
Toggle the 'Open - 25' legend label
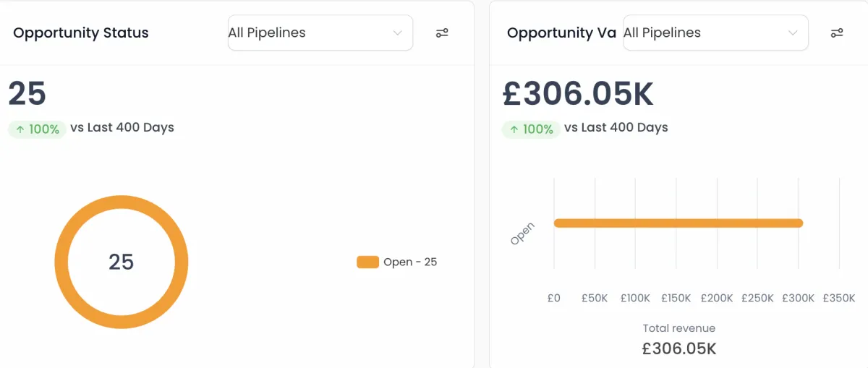410,262
